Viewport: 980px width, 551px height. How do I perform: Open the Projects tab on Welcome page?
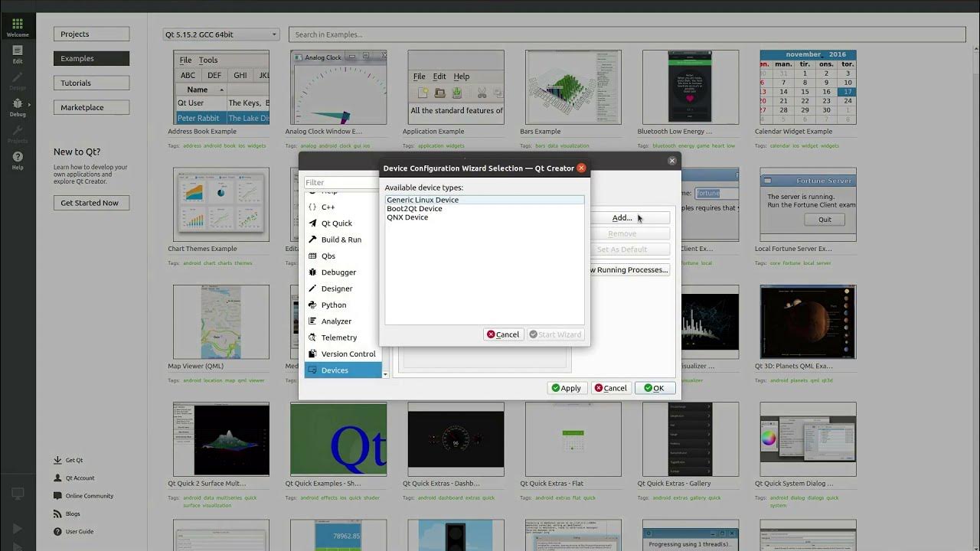[91, 34]
